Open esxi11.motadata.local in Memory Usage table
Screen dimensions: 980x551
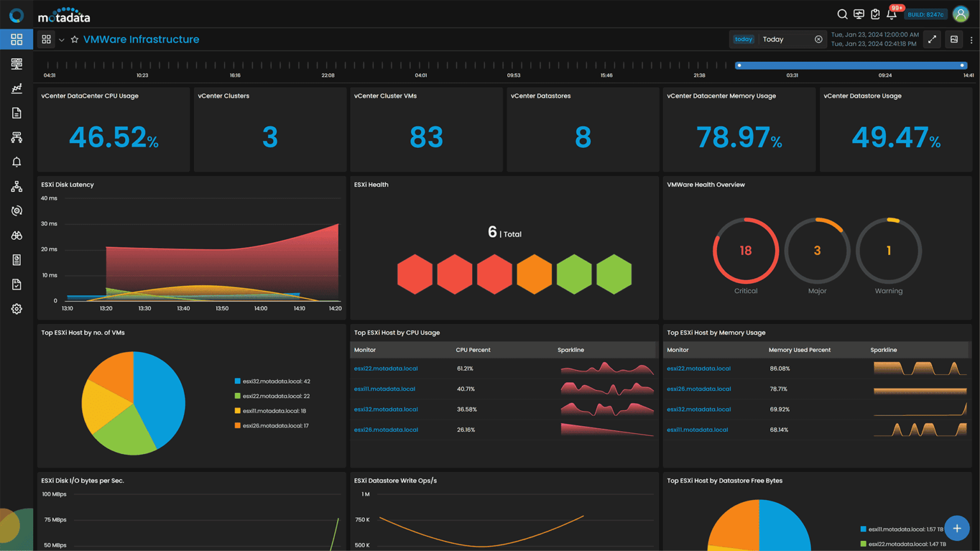coord(697,430)
